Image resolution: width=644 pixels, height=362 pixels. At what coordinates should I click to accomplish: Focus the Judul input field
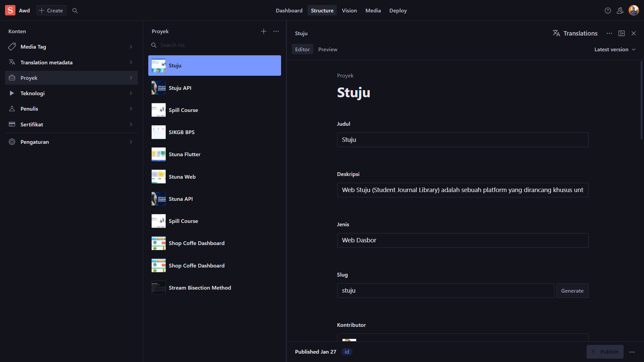(463, 140)
